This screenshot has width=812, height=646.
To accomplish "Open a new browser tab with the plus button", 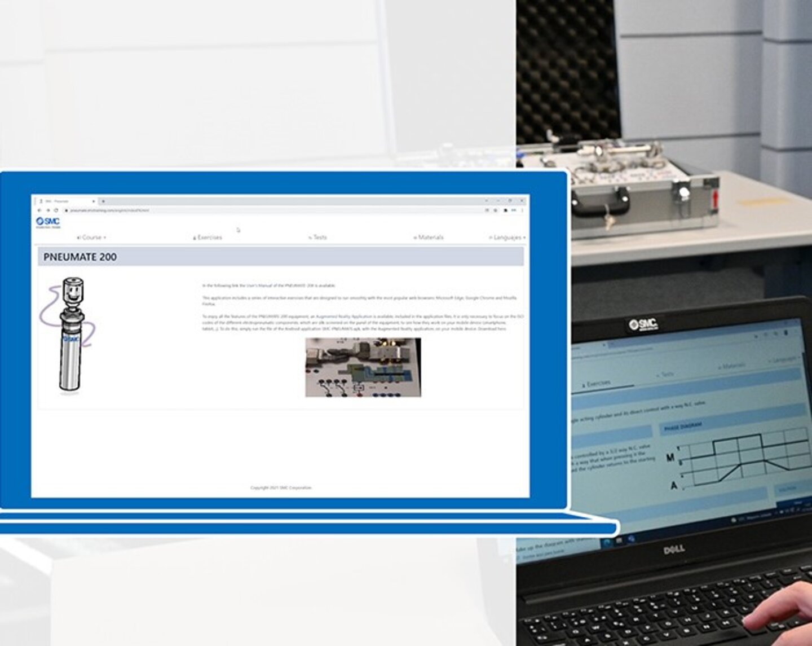I will tap(103, 201).
